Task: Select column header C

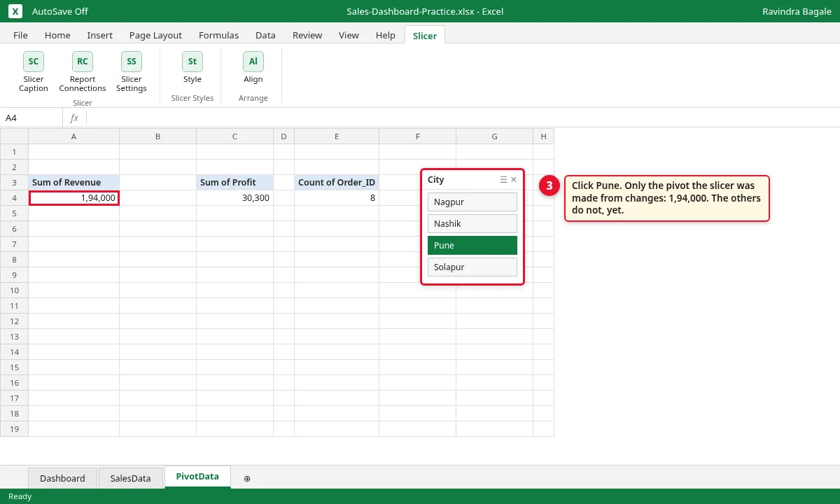Action: click(x=234, y=136)
